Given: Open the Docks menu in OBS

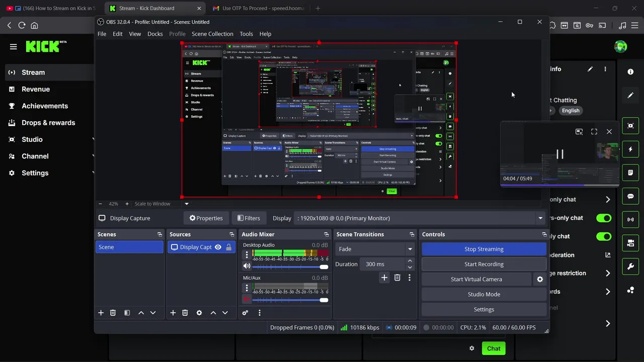Looking at the screenshot, I should [155, 34].
